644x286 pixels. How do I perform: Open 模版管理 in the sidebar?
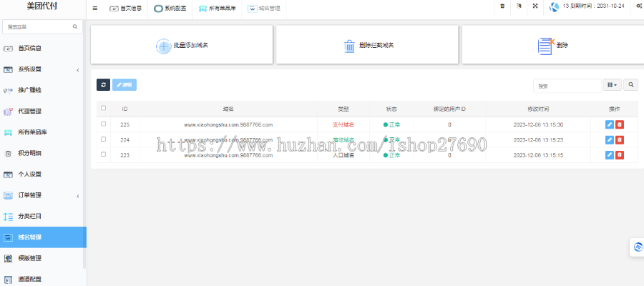coord(43,259)
